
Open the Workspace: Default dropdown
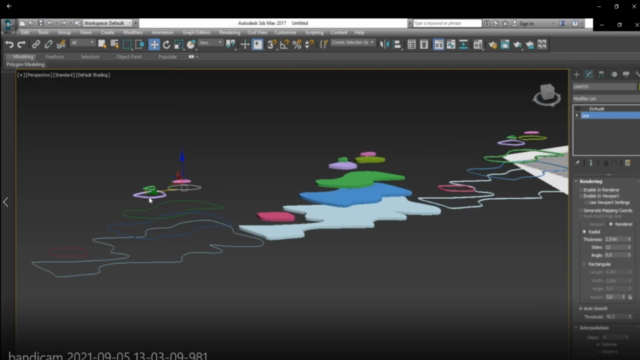107,23
